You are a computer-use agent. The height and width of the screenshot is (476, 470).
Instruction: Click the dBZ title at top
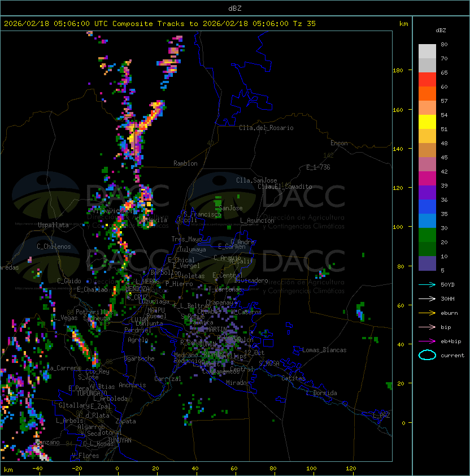pyautogui.click(x=235, y=8)
